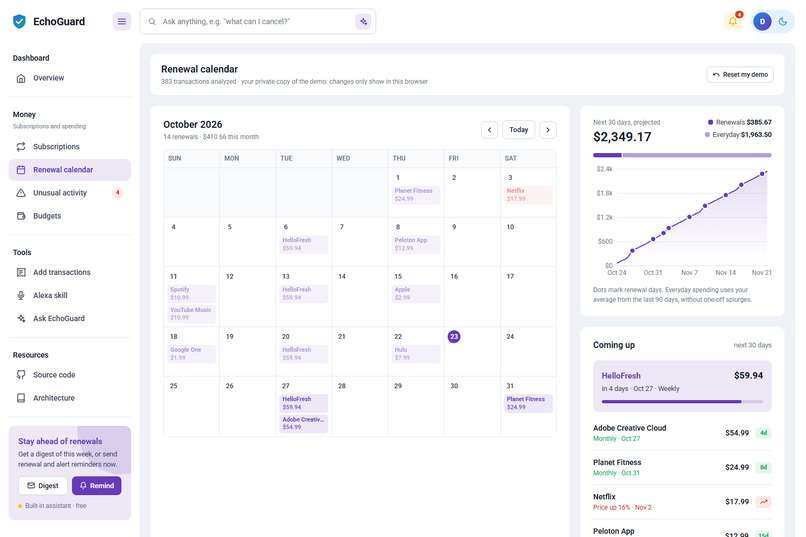Open Budgets page
806x537 pixels.
[70, 216]
